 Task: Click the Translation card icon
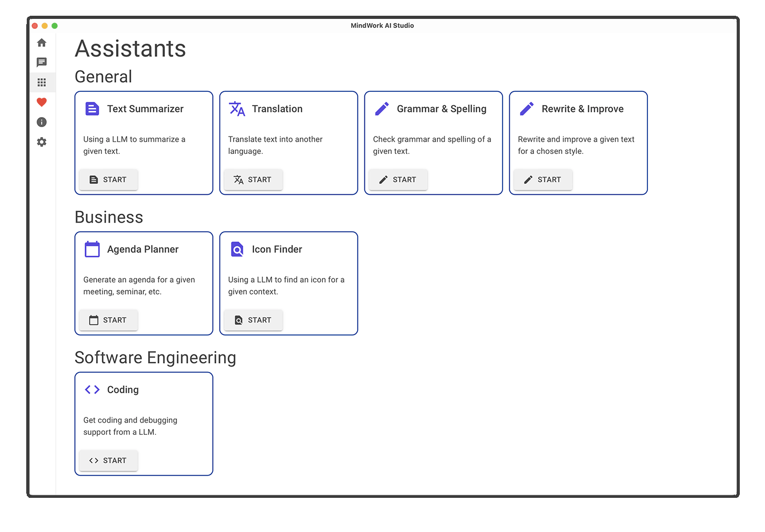point(237,109)
